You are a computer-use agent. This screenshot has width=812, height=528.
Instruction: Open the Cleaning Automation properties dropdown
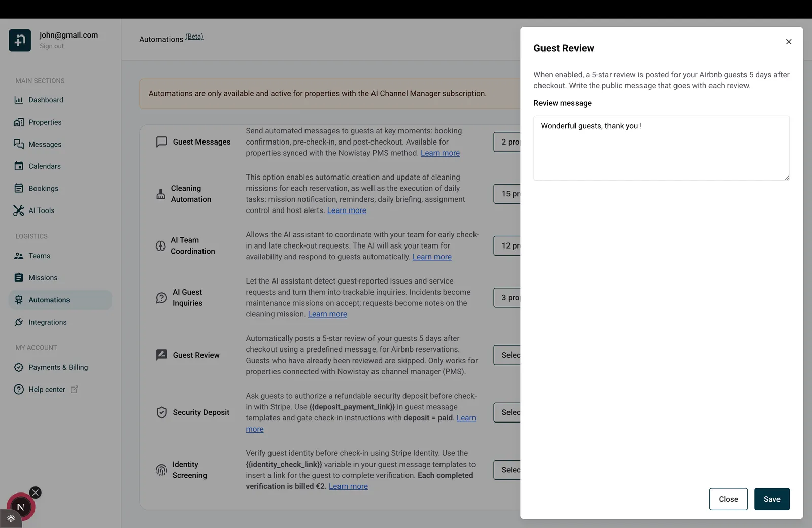[507, 194]
